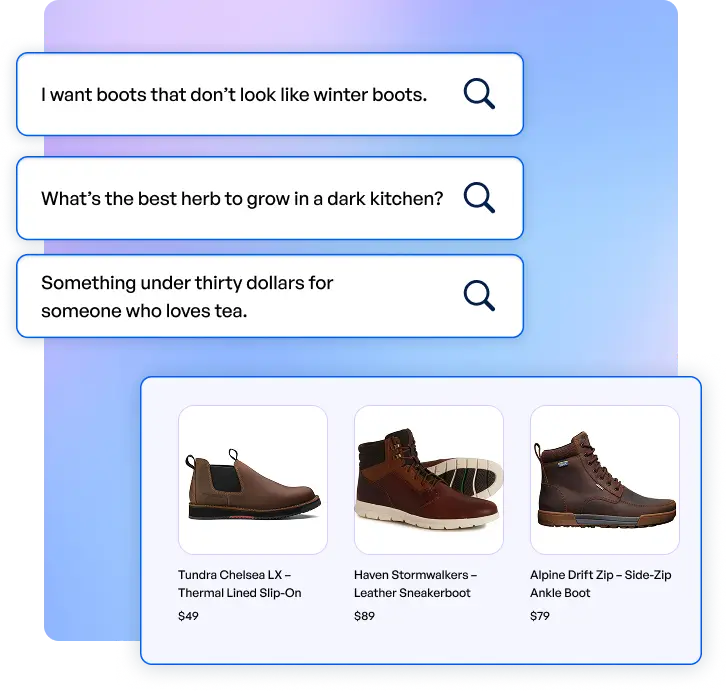726x691 pixels.
Task: Click the search icon beside winter boots query
Action: point(479,94)
